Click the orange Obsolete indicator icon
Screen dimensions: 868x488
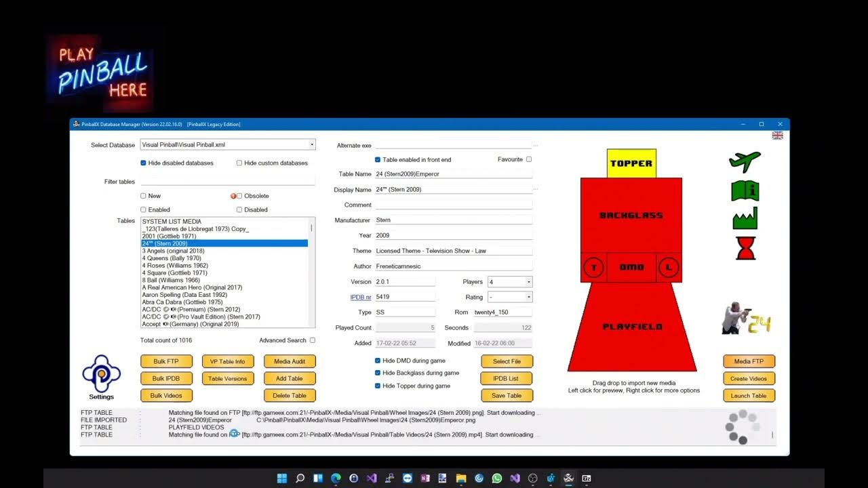[x=233, y=196]
